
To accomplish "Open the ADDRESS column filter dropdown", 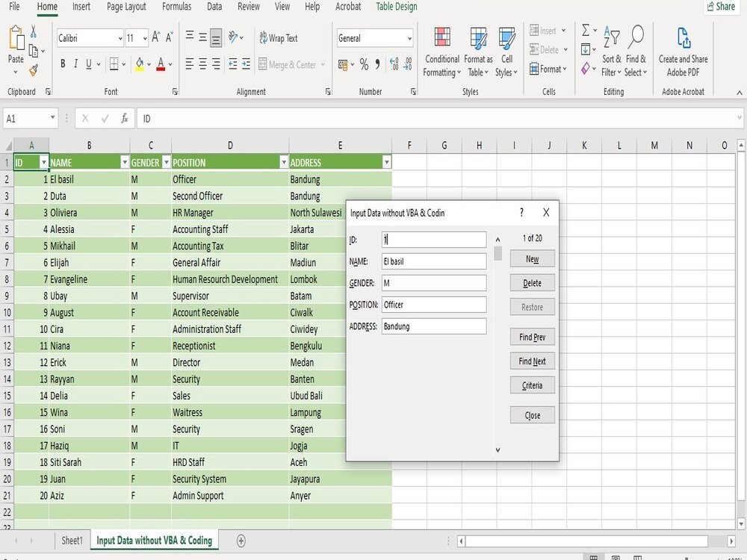I will (x=386, y=162).
